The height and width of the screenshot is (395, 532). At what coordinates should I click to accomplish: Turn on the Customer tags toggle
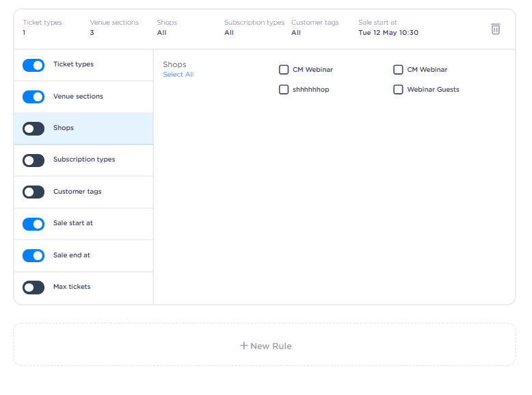click(34, 192)
